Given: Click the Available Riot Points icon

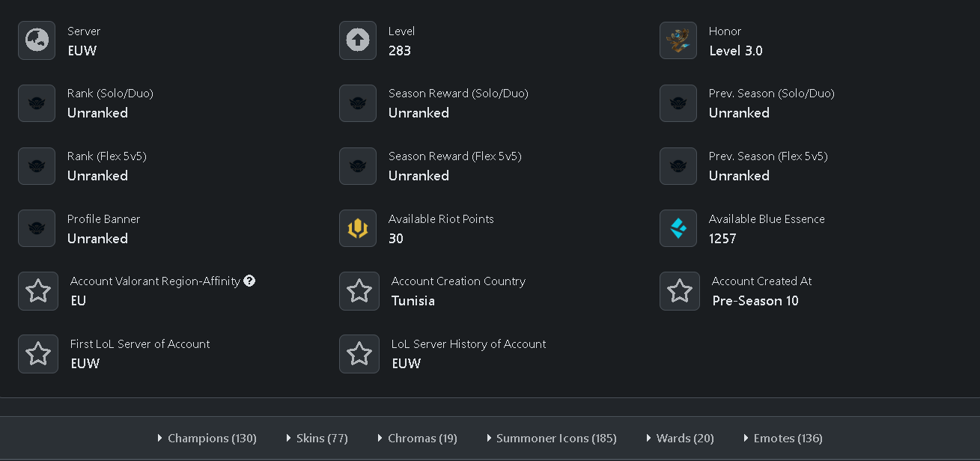Looking at the screenshot, I should pyautogui.click(x=358, y=228).
